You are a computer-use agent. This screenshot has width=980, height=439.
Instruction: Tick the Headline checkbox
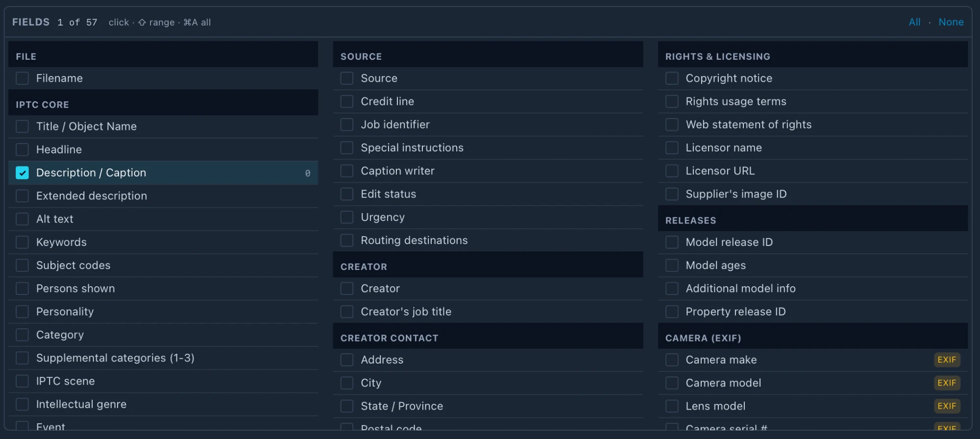22,149
